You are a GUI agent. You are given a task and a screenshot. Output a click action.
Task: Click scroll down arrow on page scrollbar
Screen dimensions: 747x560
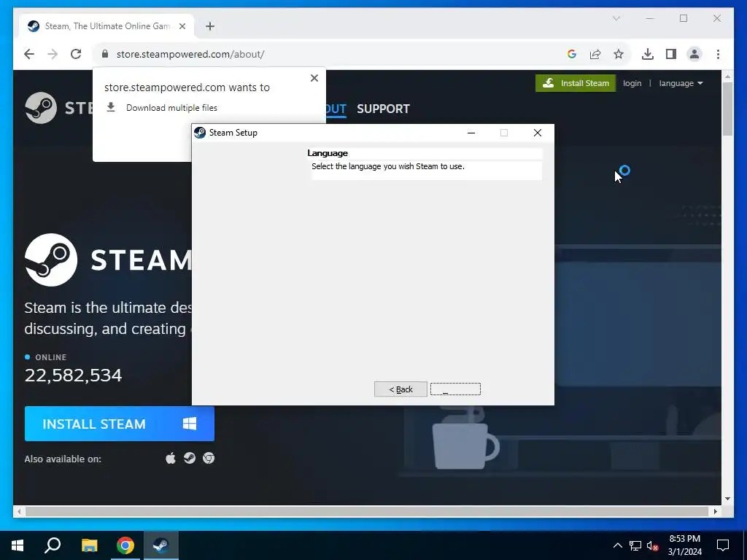pyautogui.click(x=727, y=499)
